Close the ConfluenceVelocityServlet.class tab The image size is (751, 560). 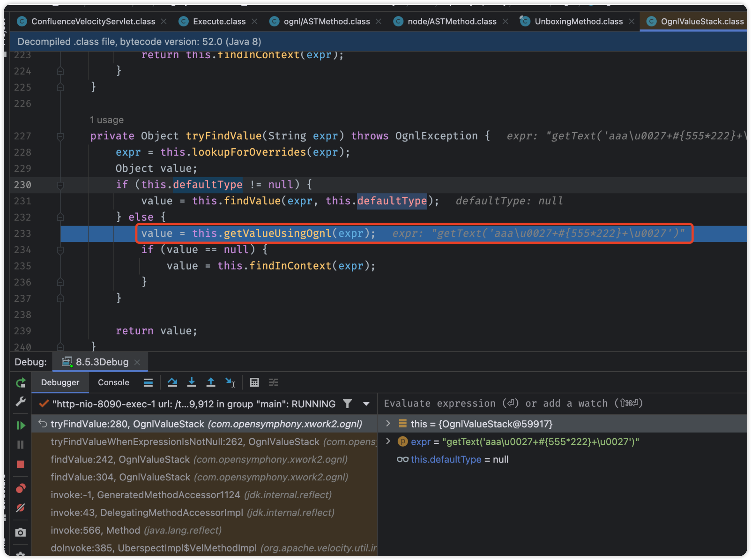point(164,21)
